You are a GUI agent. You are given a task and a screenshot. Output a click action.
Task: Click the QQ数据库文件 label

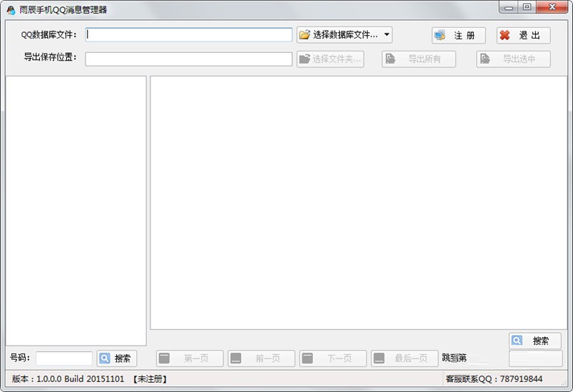(49, 35)
